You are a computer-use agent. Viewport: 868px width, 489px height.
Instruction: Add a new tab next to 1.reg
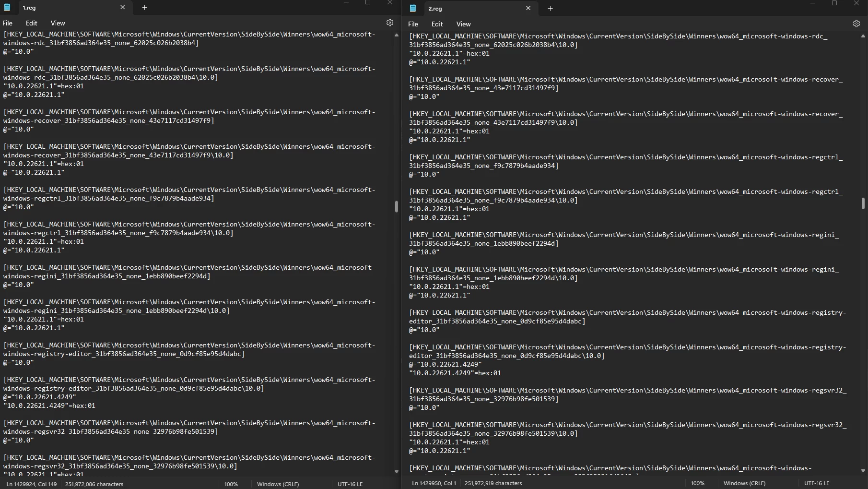(x=144, y=7)
